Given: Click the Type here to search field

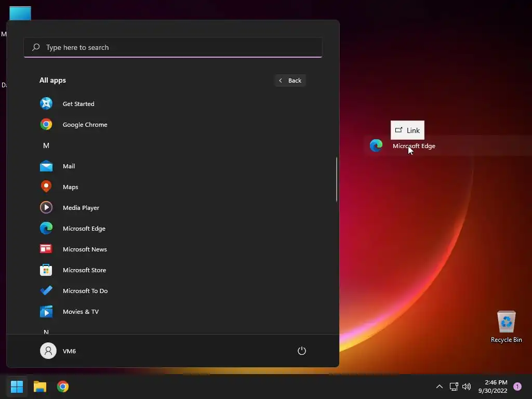Looking at the screenshot, I should click(173, 47).
